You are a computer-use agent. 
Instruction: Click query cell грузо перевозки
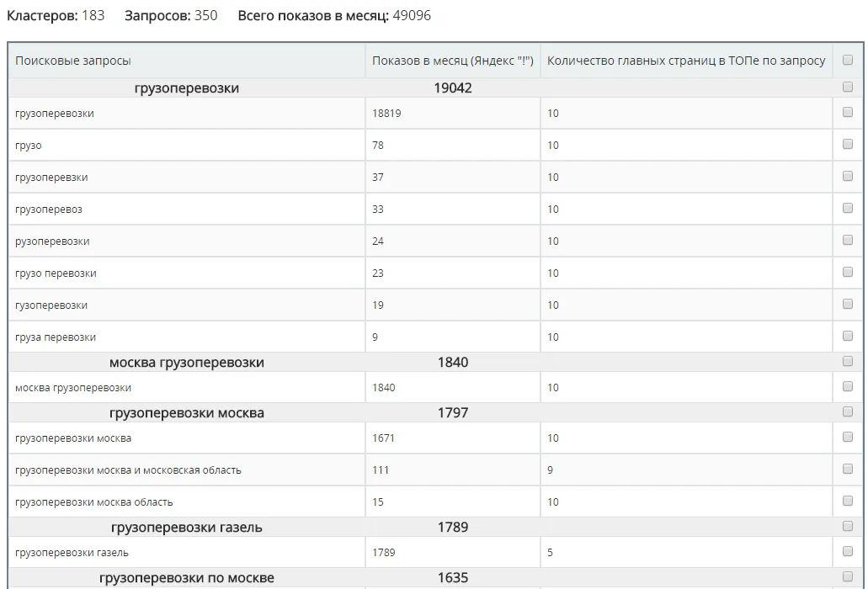(x=56, y=273)
